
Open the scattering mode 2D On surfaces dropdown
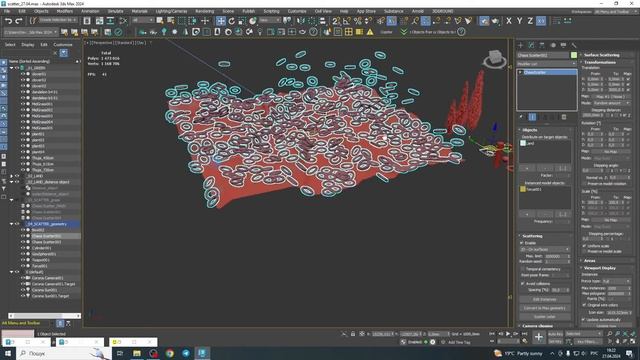tap(544, 249)
